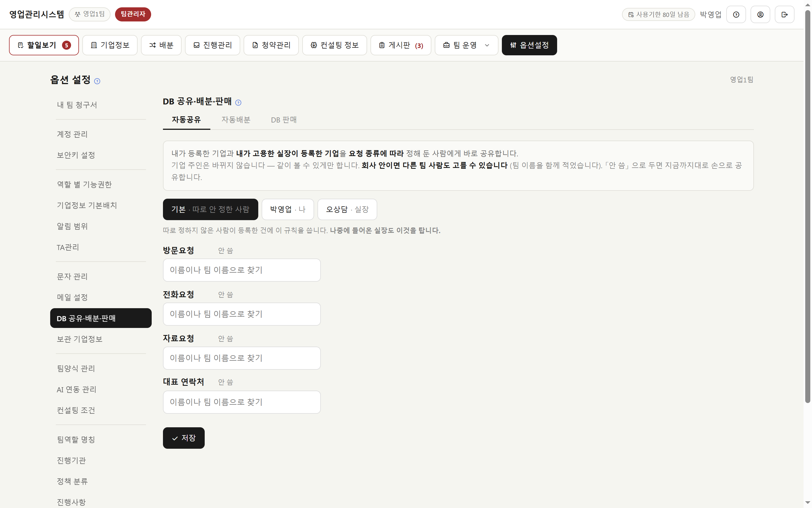Click the help icon in top bar
The width and height of the screenshot is (812, 508).
tap(736, 14)
